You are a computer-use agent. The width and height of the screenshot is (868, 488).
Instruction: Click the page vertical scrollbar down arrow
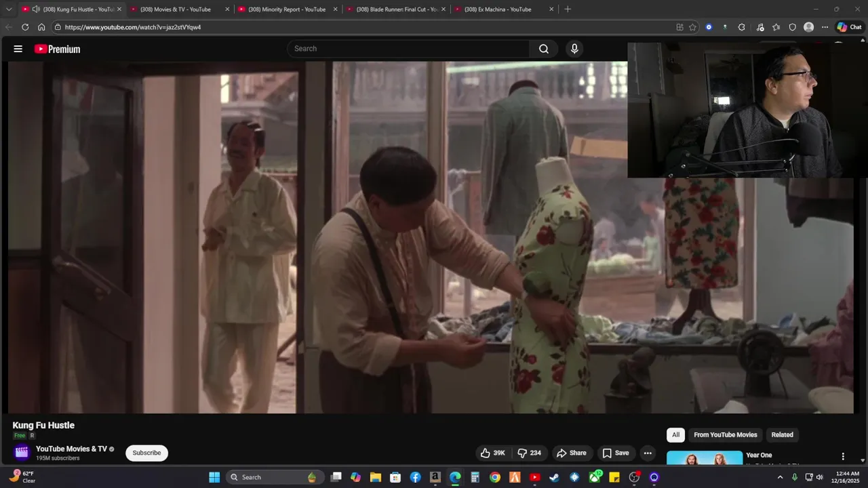tap(862, 460)
